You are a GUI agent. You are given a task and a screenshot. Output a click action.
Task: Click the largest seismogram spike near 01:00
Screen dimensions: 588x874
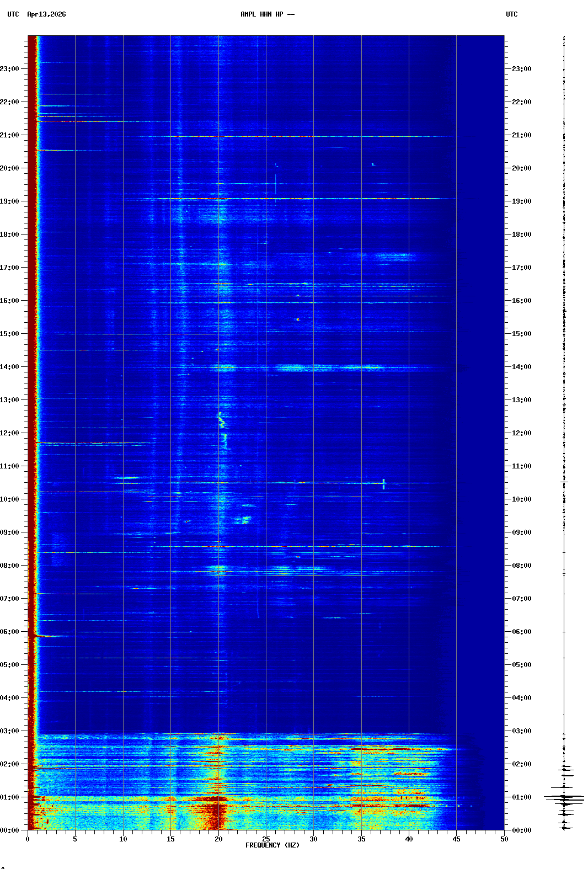tap(564, 798)
